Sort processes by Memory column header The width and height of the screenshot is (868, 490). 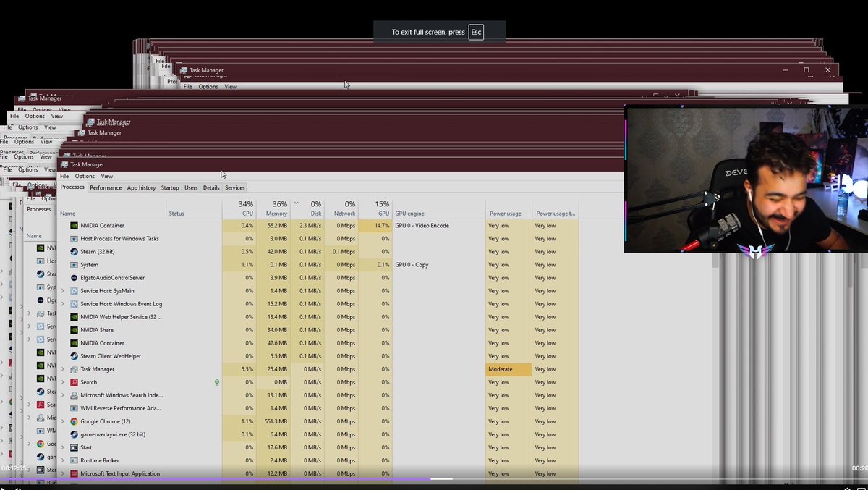[x=273, y=208]
